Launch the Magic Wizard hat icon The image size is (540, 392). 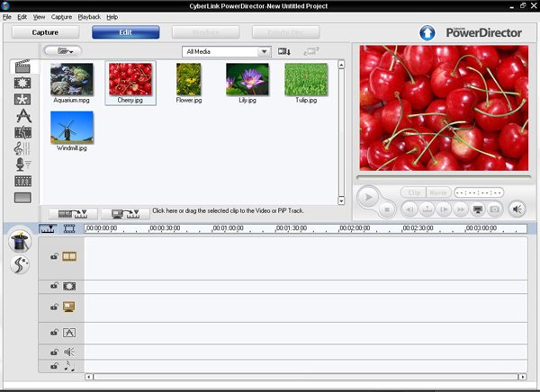pyautogui.click(x=19, y=240)
